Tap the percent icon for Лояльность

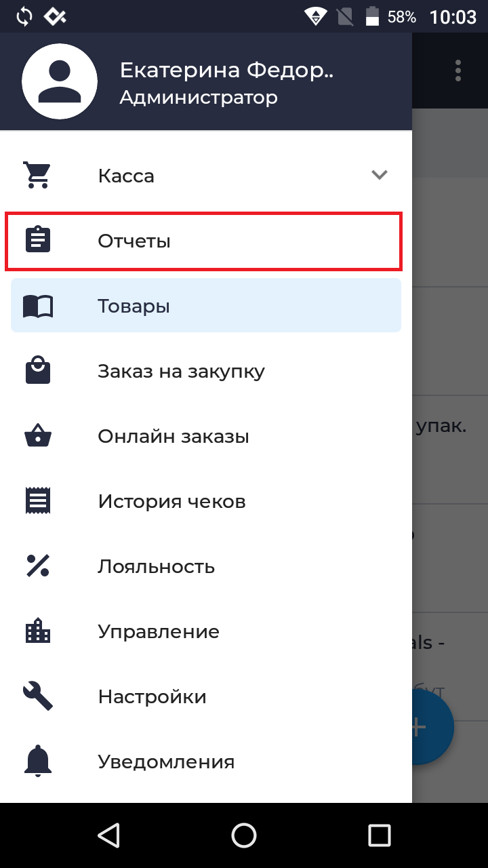(x=38, y=566)
